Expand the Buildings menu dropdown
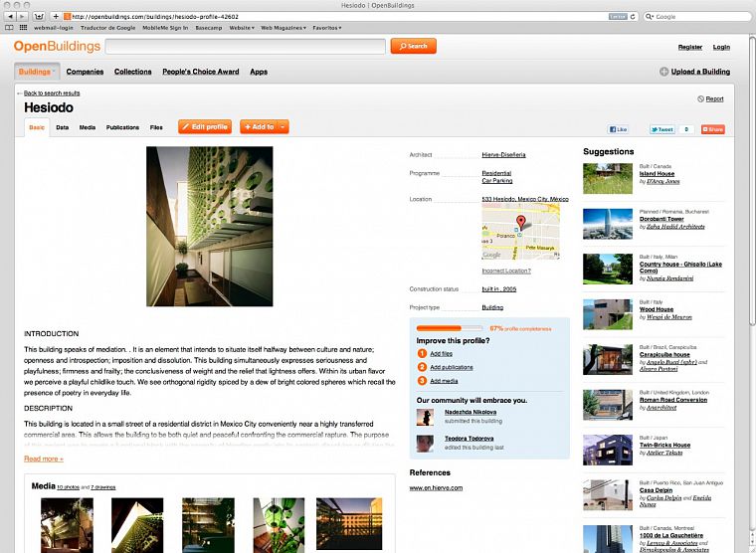Viewport: 756px width, 553px height. 54,72
